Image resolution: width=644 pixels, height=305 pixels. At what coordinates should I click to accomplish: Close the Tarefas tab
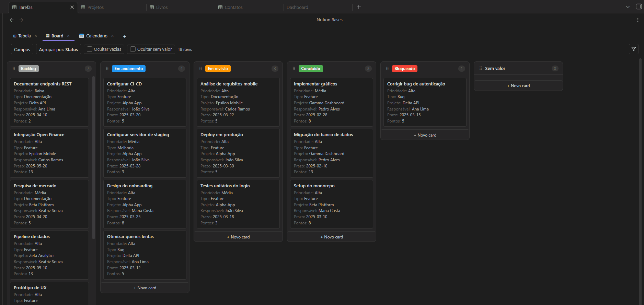coord(72,7)
